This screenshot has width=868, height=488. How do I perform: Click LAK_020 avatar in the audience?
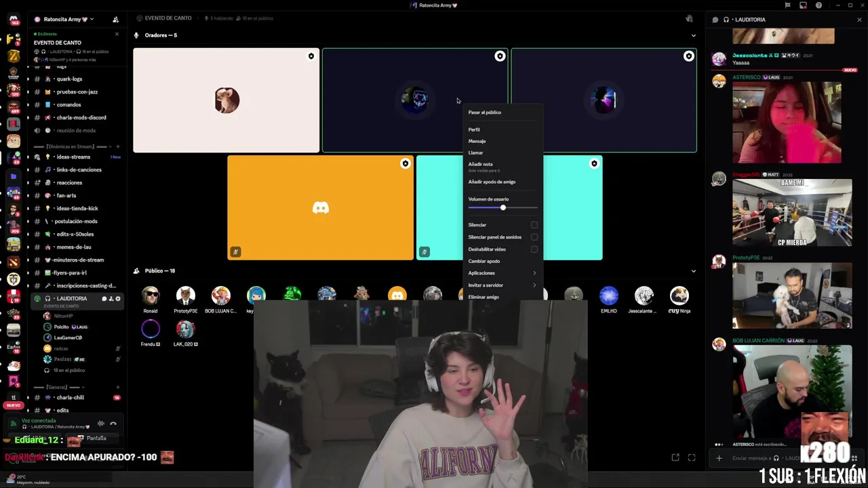(x=186, y=329)
